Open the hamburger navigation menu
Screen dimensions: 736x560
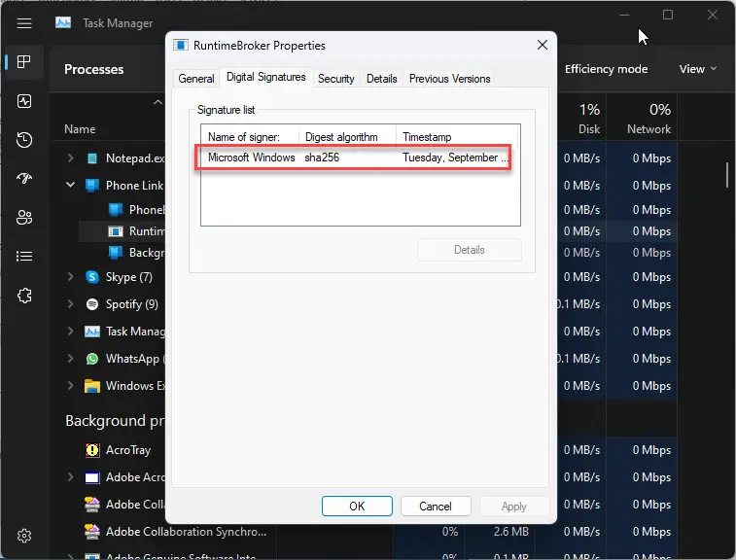(x=24, y=23)
